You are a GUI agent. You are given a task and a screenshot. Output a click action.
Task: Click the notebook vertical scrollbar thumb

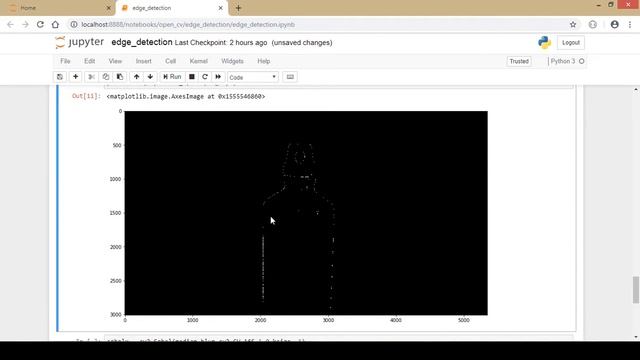pyautogui.click(x=636, y=290)
